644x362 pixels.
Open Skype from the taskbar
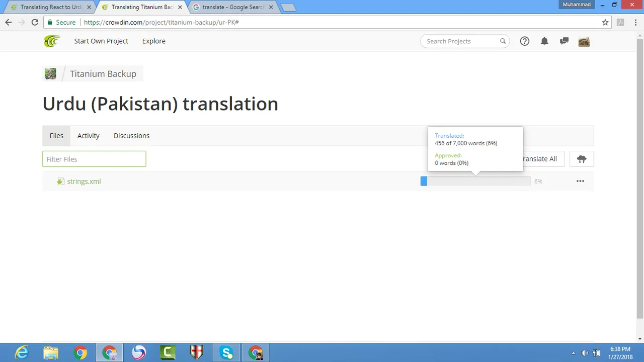pyautogui.click(x=226, y=353)
